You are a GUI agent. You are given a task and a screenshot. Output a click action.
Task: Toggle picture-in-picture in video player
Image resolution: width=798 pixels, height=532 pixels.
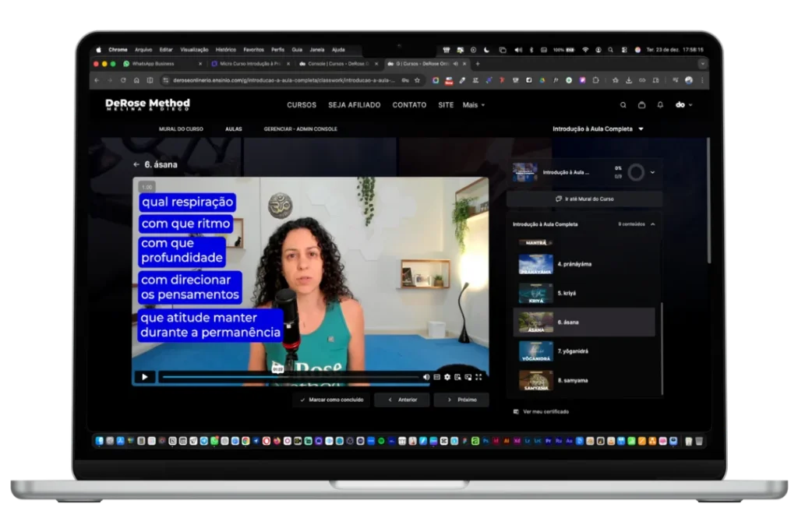(x=468, y=377)
